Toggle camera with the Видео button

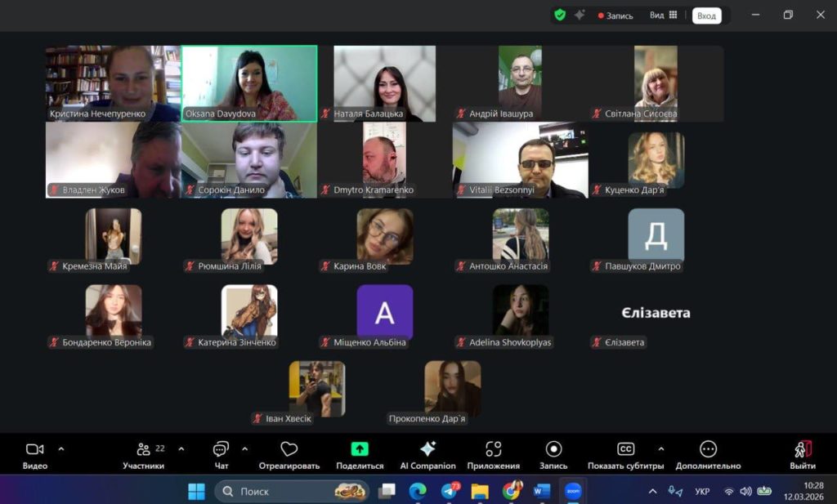[34, 449]
